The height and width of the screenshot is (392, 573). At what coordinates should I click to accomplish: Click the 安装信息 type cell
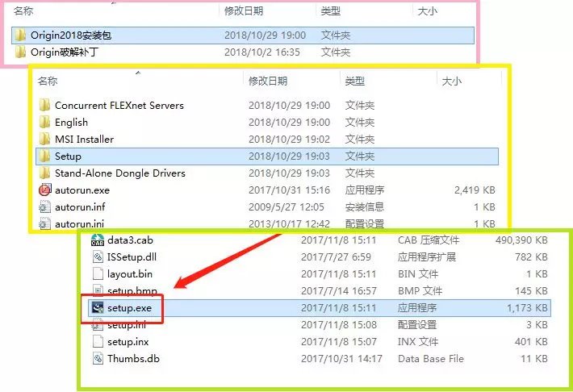coord(365,206)
